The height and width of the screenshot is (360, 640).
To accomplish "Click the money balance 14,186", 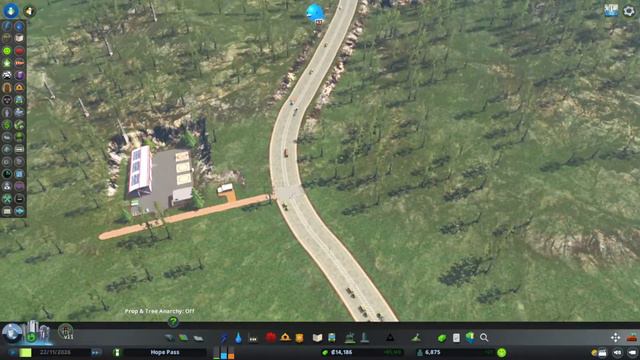I will (x=341, y=352).
